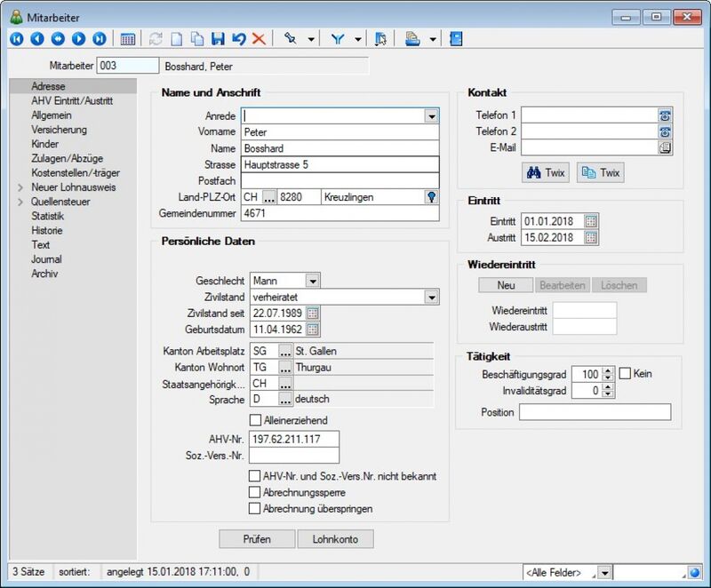Tick the Alleinerziehend checkbox
This screenshot has height=588, width=711.
click(255, 420)
